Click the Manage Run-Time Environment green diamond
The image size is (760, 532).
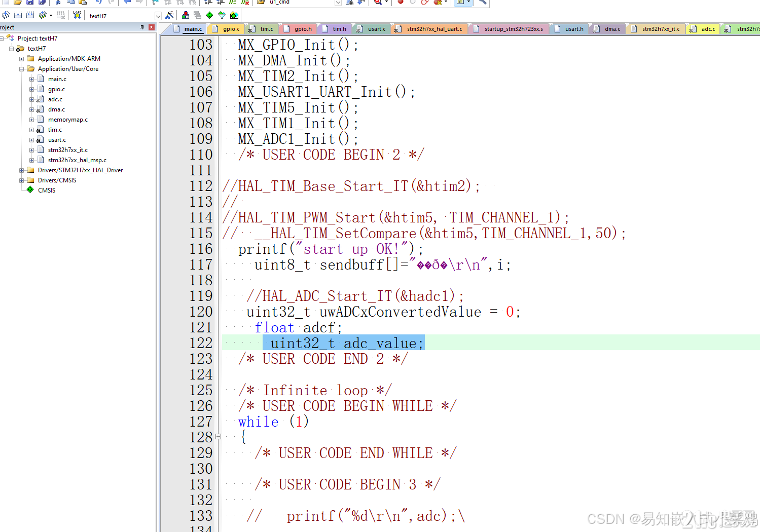click(209, 15)
